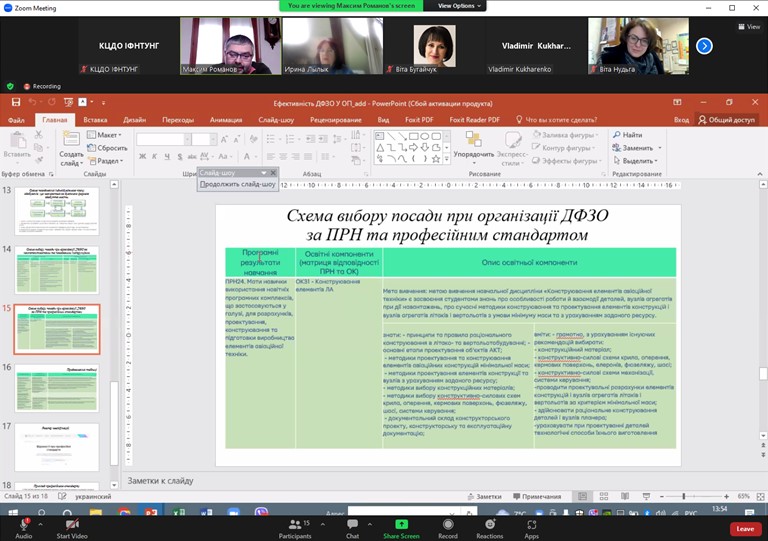Click the red Leave button
The image size is (768, 541).
point(744,528)
